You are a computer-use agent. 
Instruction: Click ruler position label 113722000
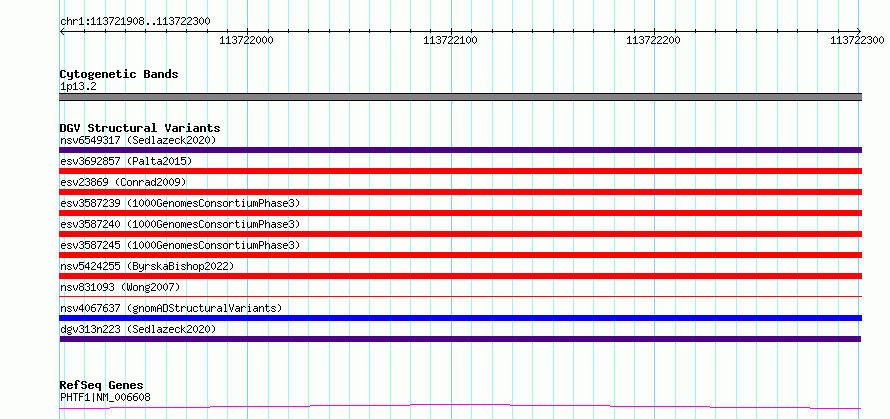pos(246,40)
